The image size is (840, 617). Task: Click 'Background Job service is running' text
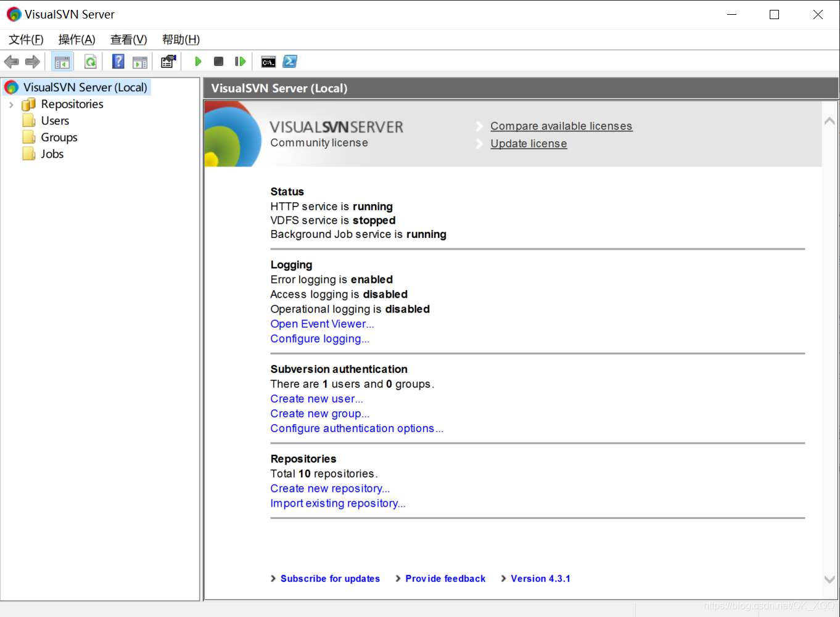358,234
